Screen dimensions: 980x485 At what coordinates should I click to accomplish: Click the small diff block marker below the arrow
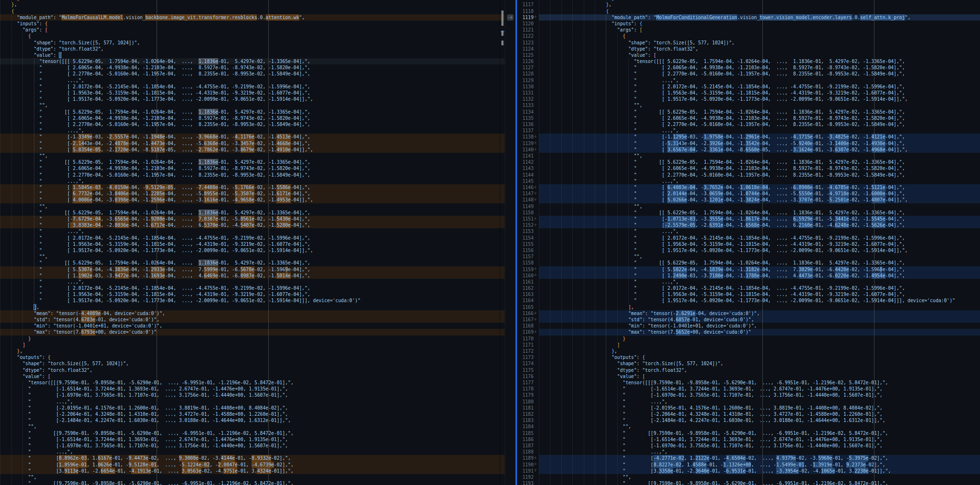pos(502,33)
